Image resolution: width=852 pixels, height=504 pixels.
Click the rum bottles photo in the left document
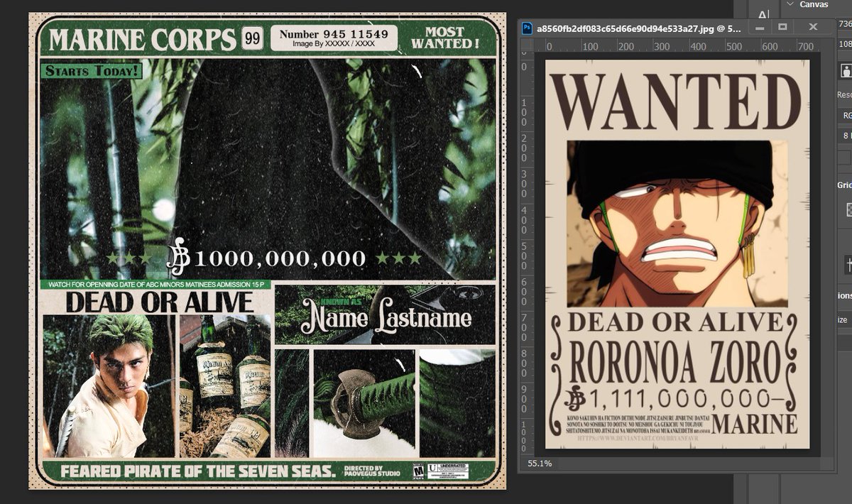[x=225, y=385]
